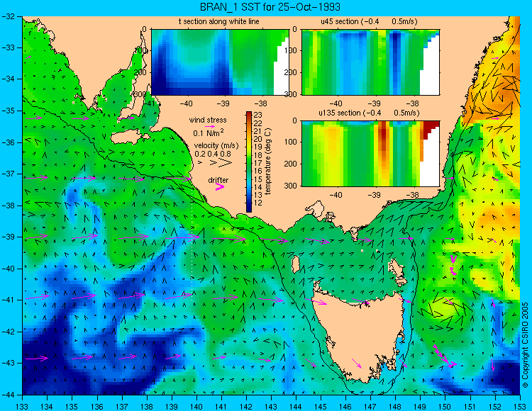Click the main map latitude label '-38'
532x411 pixels.
point(8,205)
